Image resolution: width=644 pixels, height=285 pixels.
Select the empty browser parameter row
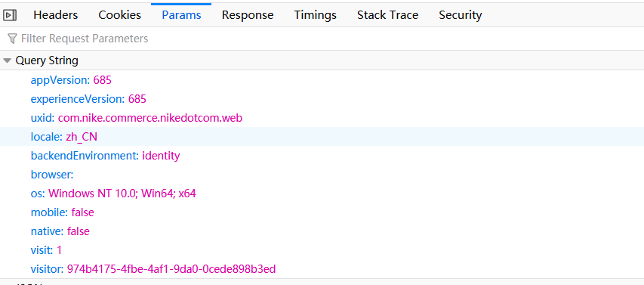(322, 175)
